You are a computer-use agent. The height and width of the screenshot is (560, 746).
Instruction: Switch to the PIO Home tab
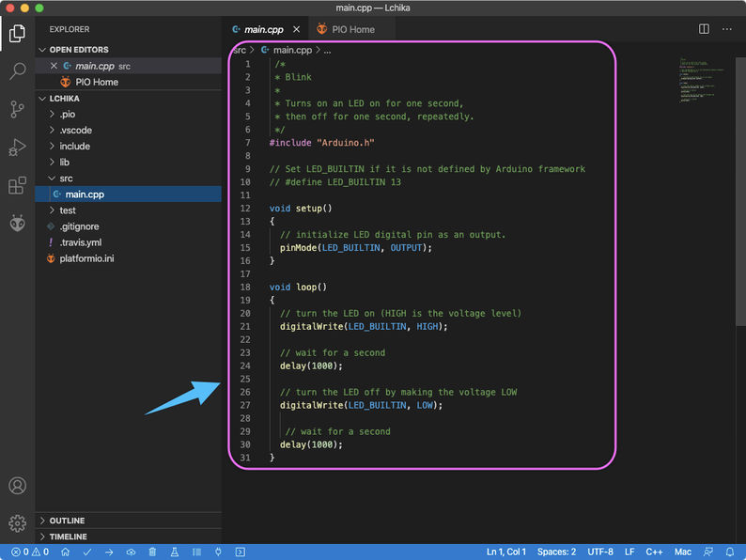352,29
